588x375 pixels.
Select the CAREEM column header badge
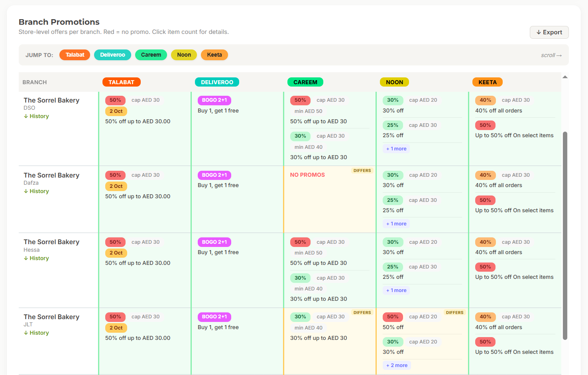305,82
